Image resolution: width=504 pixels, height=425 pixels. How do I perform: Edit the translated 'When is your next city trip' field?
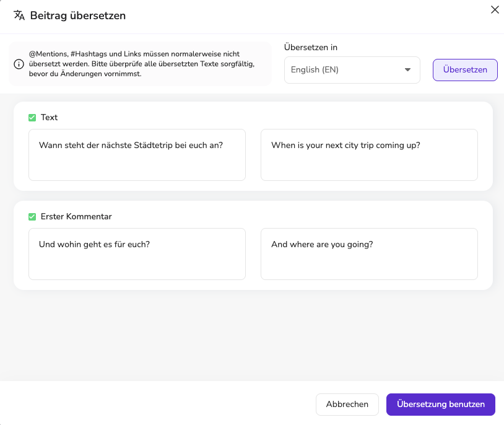pos(369,155)
